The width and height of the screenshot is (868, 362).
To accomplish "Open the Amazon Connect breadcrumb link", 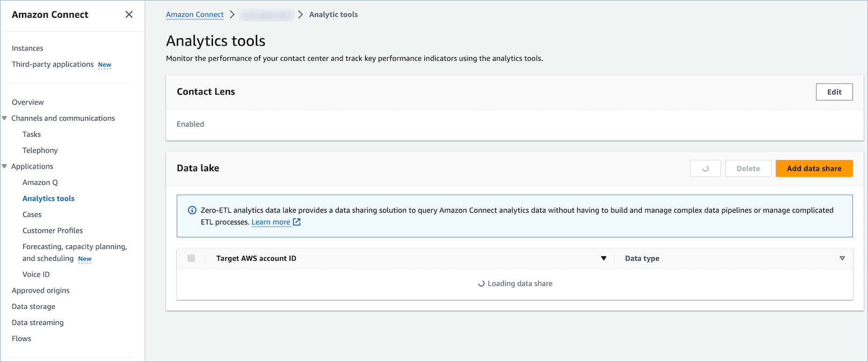I will [x=195, y=15].
